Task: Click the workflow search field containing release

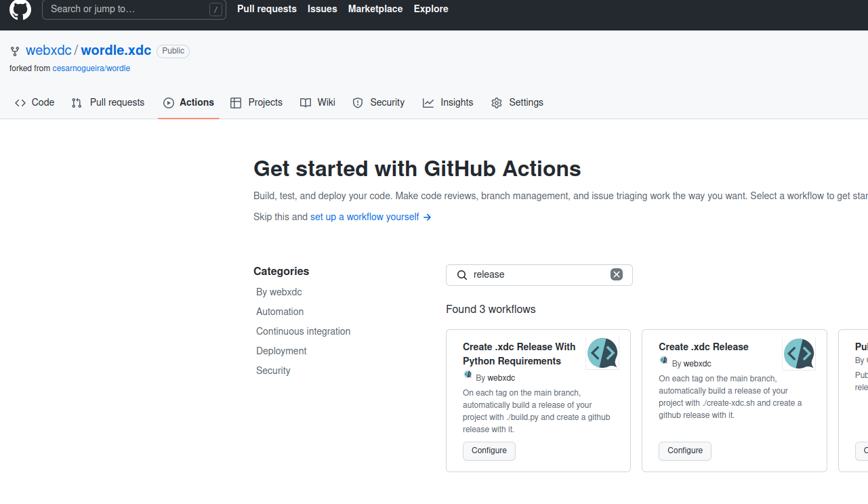Action: (539, 275)
